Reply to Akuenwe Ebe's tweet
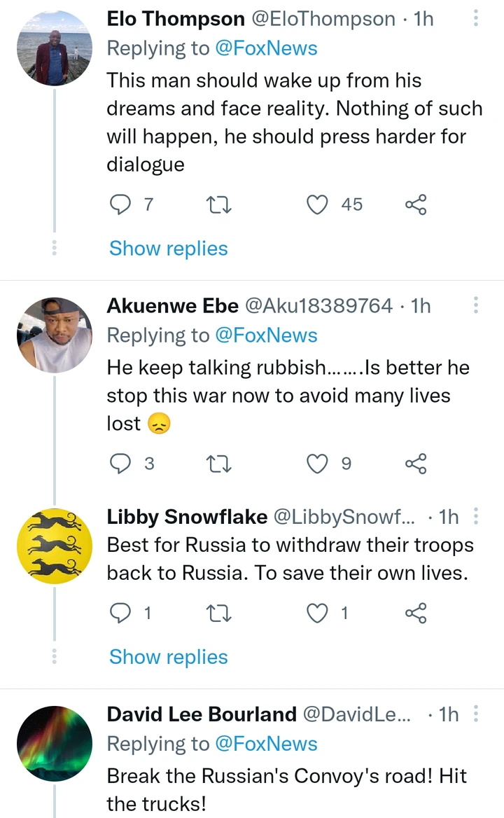 [122, 463]
